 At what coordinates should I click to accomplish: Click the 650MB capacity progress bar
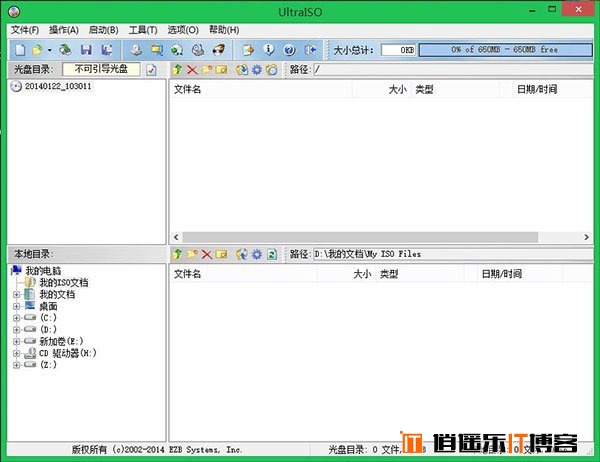tap(505, 50)
